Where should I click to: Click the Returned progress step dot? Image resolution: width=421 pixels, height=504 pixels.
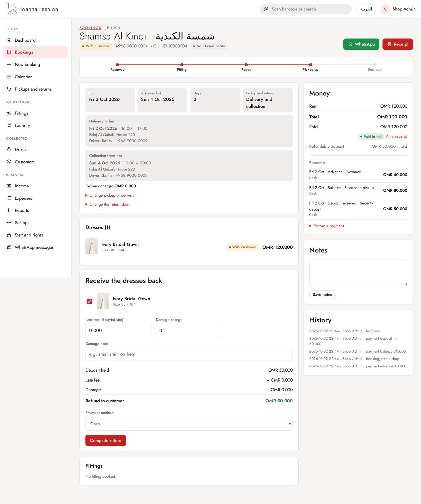tap(375, 65)
